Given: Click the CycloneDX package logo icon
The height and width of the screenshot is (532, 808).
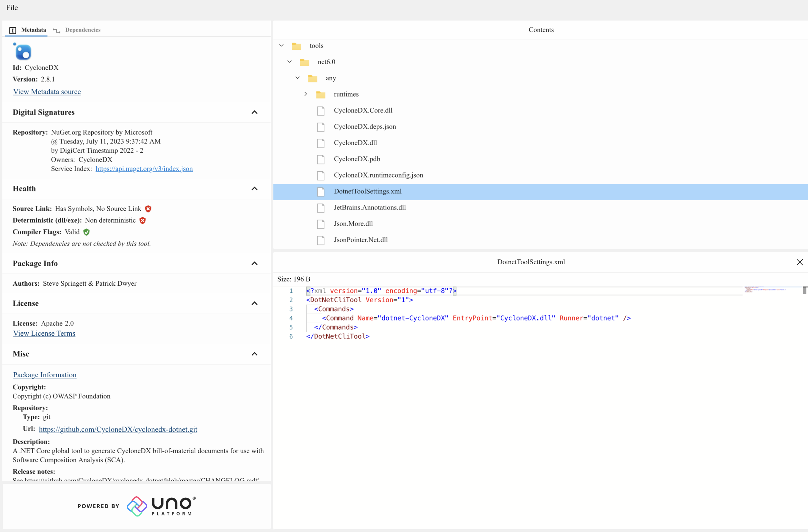Looking at the screenshot, I should [22, 51].
